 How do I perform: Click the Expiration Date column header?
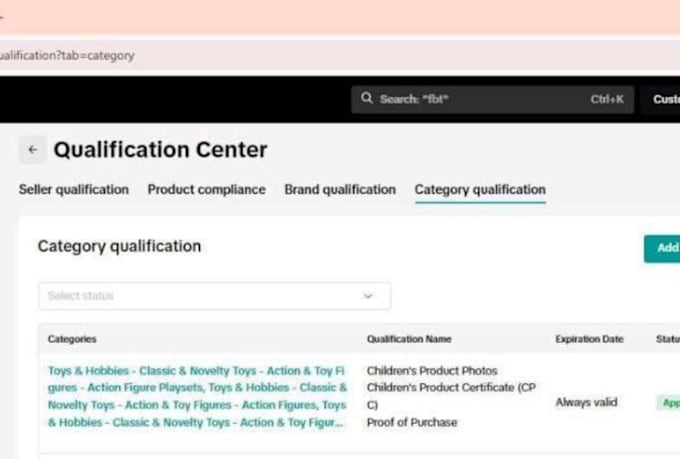tap(589, 339)
